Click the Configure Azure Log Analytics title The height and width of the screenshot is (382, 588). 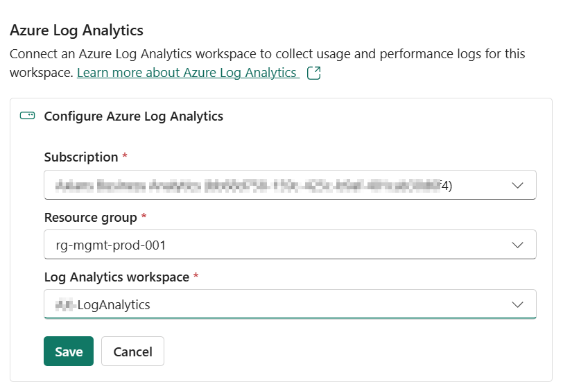pyautogui.click(x=134, y=116)
